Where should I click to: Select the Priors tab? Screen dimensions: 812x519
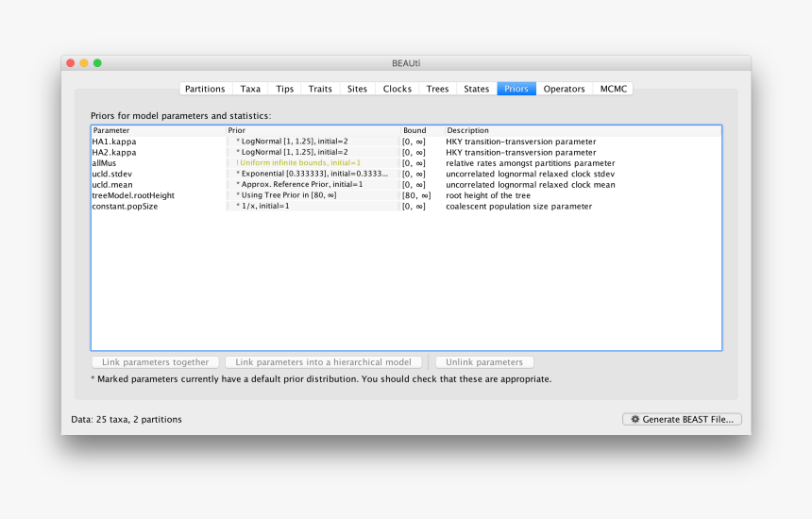click(516, 89)
